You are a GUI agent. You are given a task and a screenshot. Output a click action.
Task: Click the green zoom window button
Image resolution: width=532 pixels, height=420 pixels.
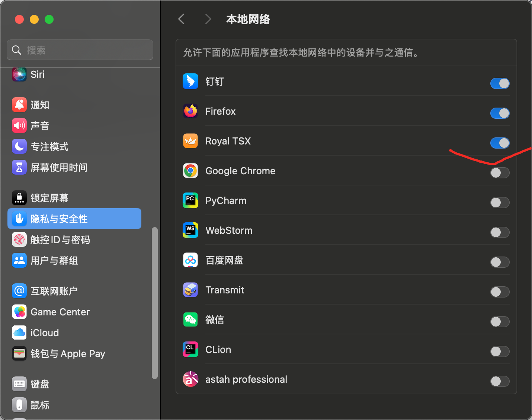pos(49,19)
